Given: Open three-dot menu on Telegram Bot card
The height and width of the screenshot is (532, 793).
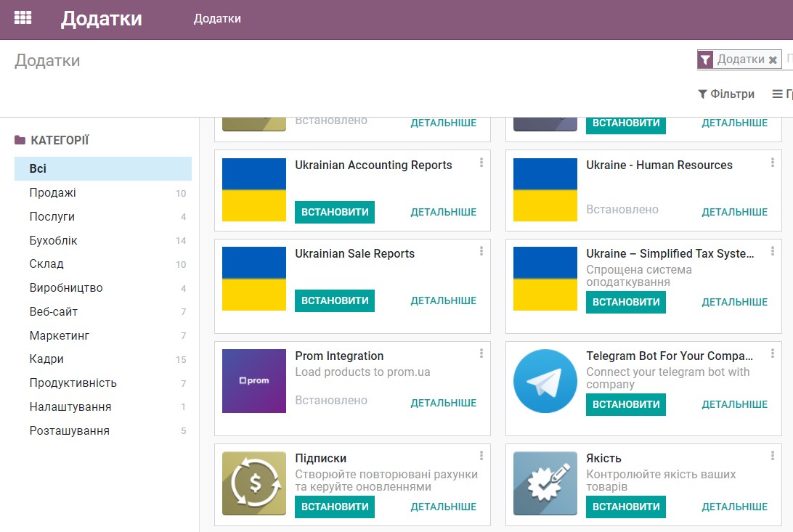Looking at the screenshot, I should [773, 353].
